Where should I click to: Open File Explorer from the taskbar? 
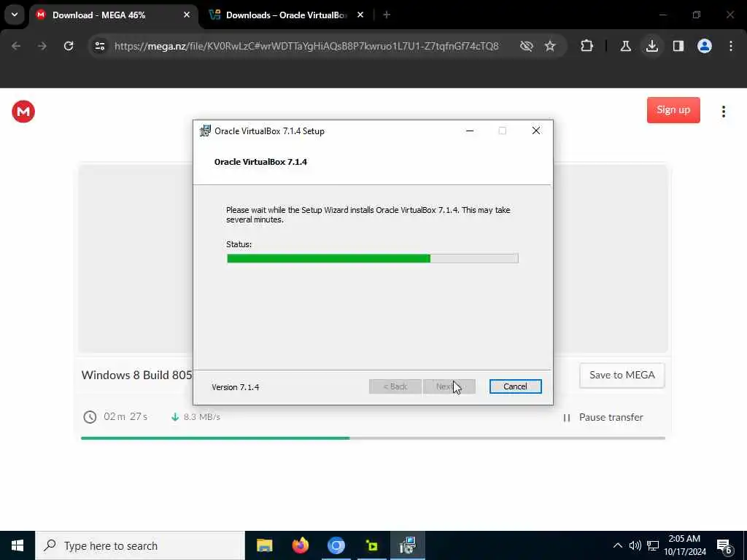coord(264,545)
